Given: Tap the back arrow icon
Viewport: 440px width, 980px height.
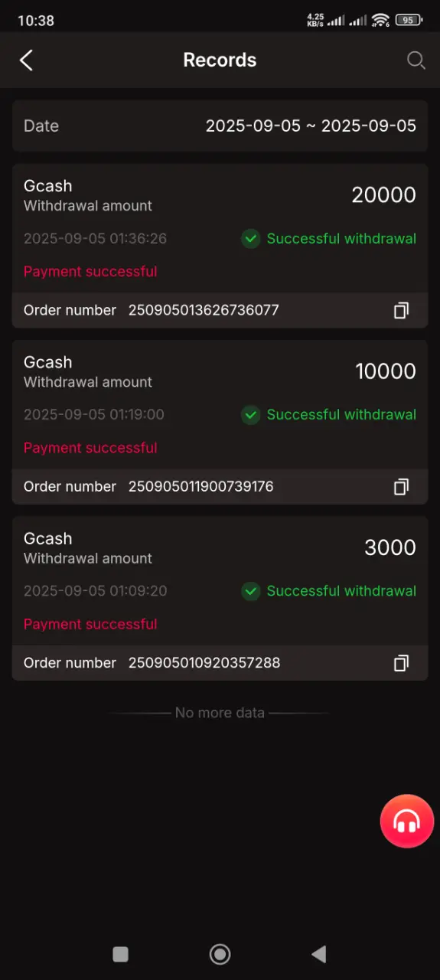Looking at the screenshot, I should click(27, 60).
